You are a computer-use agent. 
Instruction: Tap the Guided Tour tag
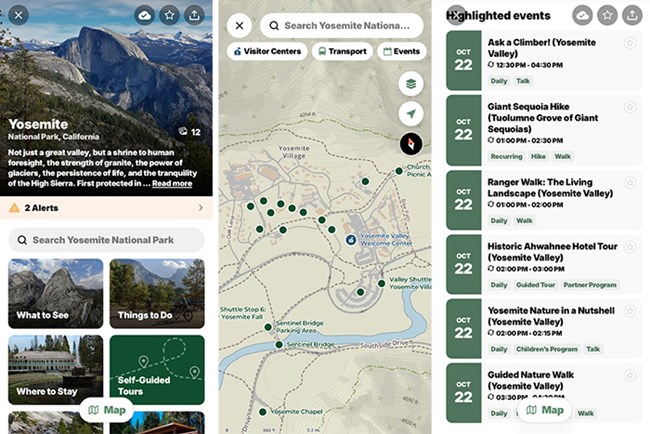tap(535, 285)
